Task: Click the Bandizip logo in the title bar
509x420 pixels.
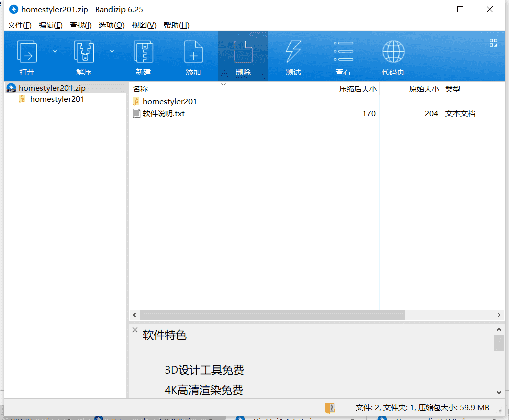Action: 13,9
